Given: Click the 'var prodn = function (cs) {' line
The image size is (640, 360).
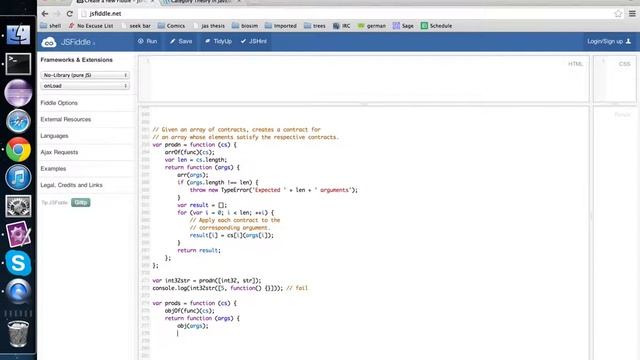Looking at the screenshot, I should pyautogui.click(x=194, y=144).
